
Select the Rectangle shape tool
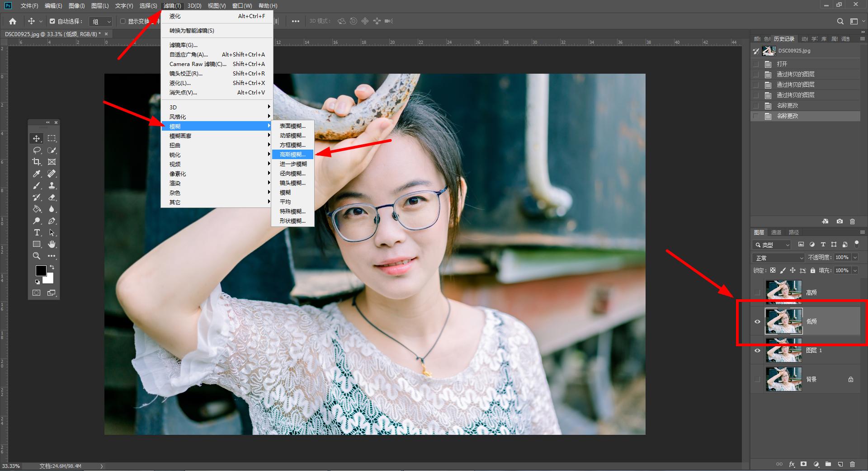37,244
